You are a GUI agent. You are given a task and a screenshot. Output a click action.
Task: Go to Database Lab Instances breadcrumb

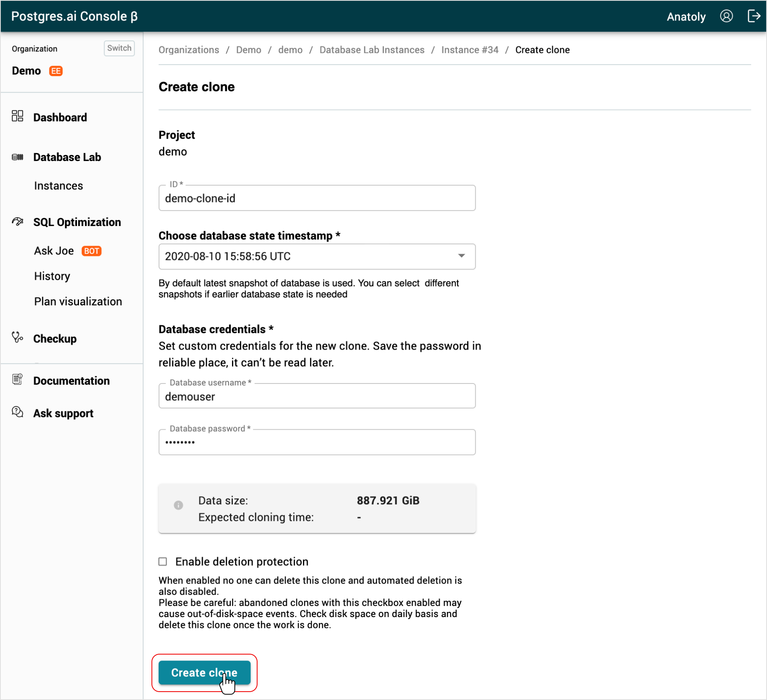[x=372, y=50]
